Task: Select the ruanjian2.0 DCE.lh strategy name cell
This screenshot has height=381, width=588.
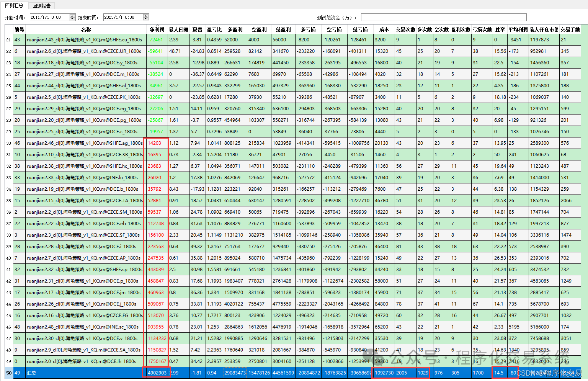Action: pyautogui.click(x=86, y=361)
